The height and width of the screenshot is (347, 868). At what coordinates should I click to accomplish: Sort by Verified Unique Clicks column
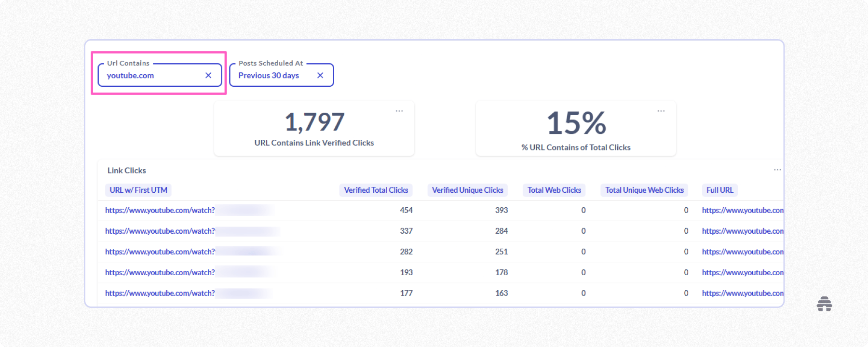coord(468,190)
